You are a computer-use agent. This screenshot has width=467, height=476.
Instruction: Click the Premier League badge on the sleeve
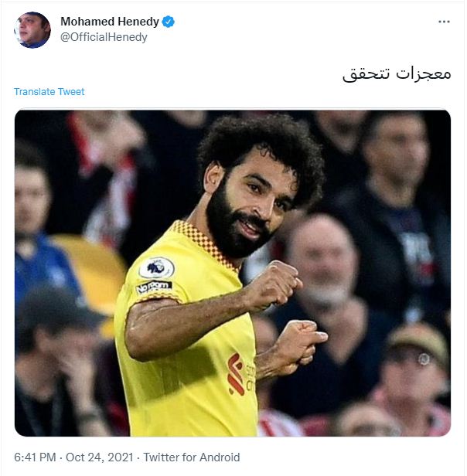pos(156,268)
